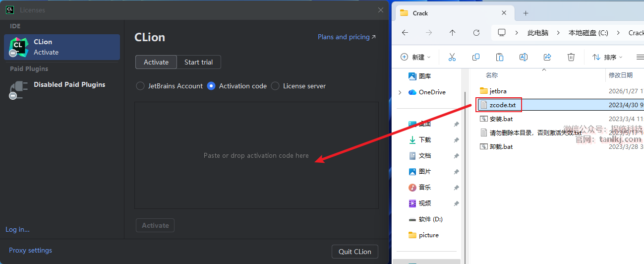The image size is (644, 264).
Task: Refresh the current Explorer folder
Action: (x=476, y=33)
